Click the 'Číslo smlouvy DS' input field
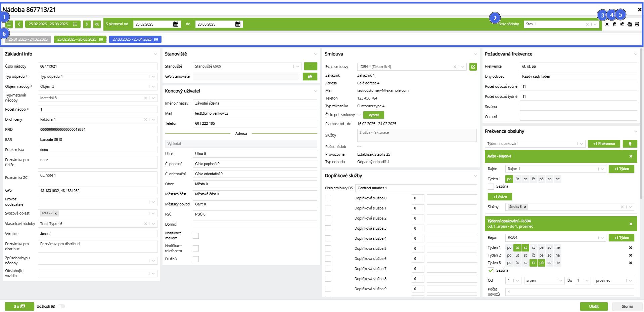The image size is (644, 312). coord(416,188)
